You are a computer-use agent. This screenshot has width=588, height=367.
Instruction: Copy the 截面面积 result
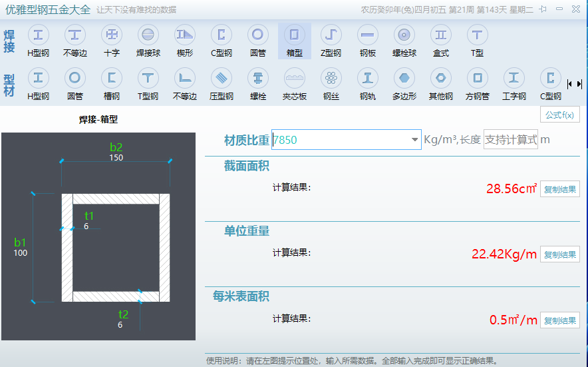pos(560,189)
